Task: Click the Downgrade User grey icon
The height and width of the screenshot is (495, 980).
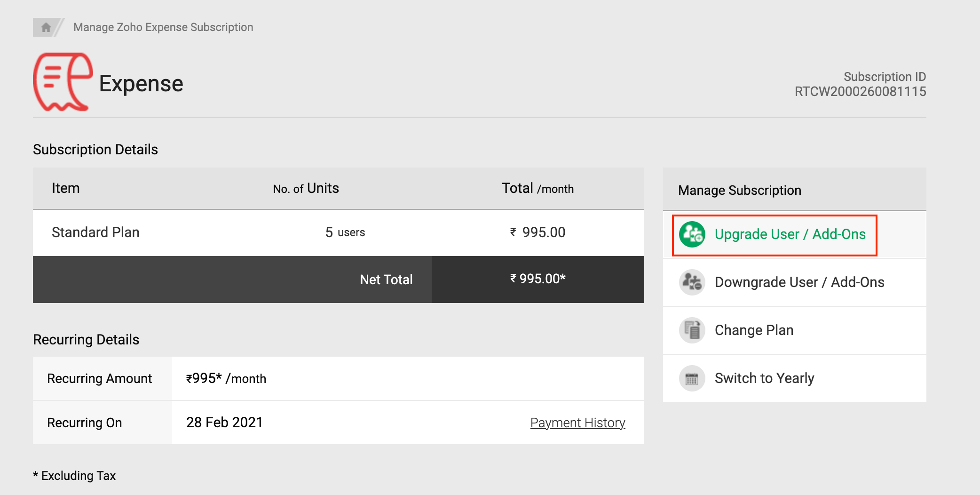Action: pos(692,282)
